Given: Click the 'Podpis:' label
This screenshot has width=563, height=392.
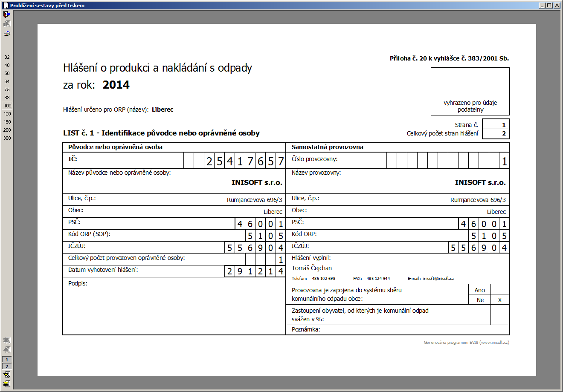Looking at the screenshot, I should tap(78, 283).
